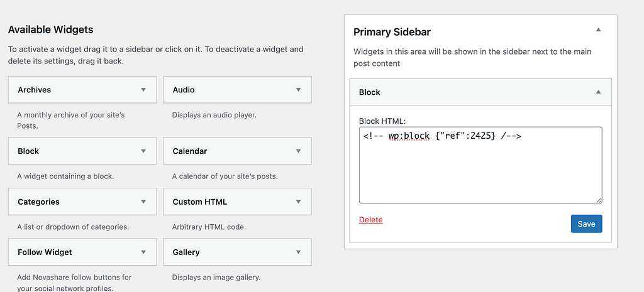Collapse the Primary Sidebar panel
Screen dimensions: 644x292
599,30
